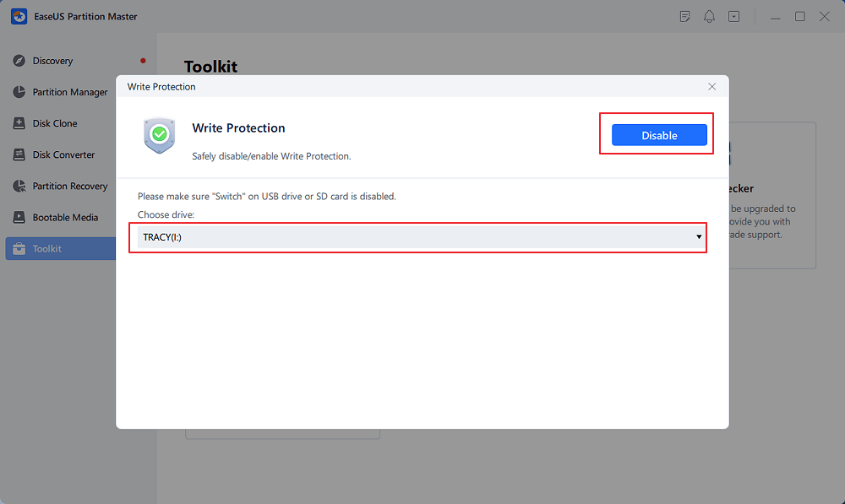Click the Partition Recovery sidebar icon
Screen dimensions: 845x504
point(19,186)
